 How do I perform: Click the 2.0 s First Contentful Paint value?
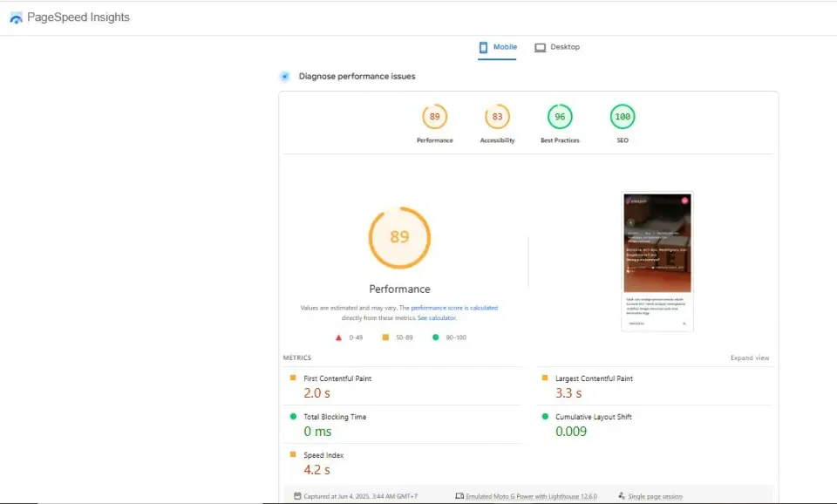(x=316, y=393)
